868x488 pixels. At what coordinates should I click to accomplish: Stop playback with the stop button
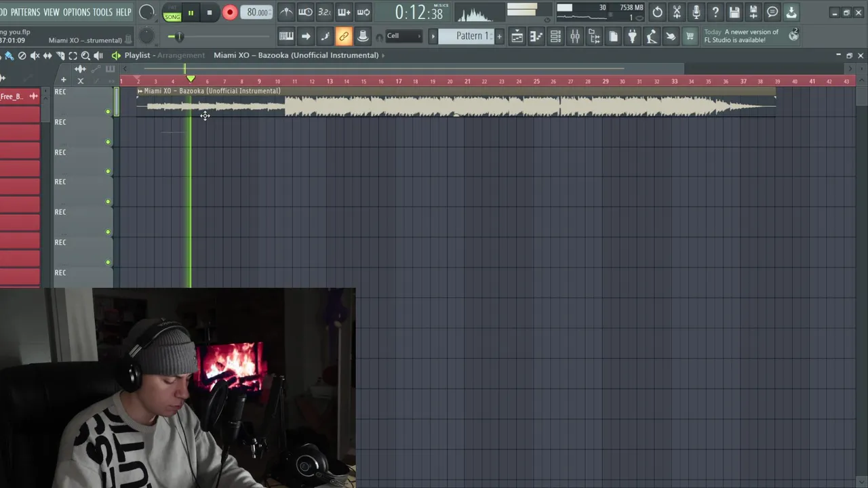[210, 12]
